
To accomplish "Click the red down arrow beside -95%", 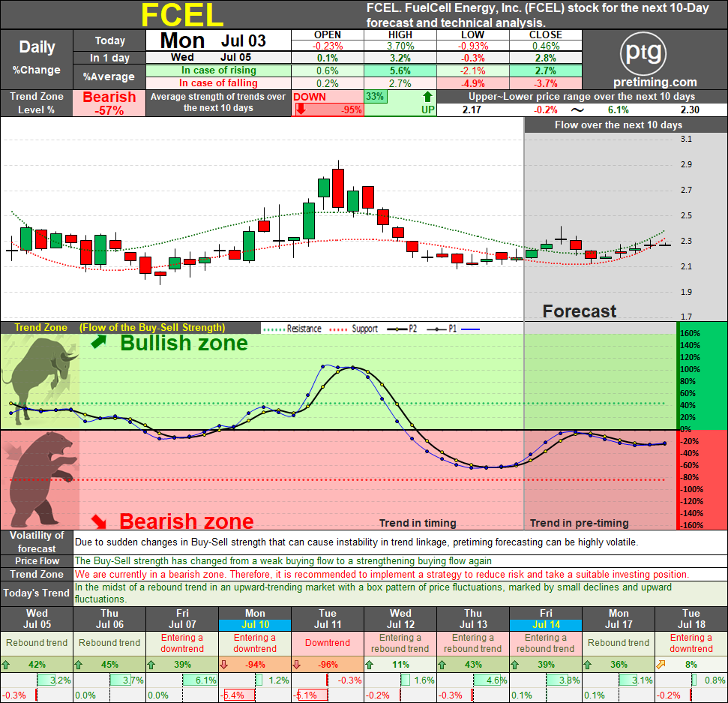I will point(301,110).
